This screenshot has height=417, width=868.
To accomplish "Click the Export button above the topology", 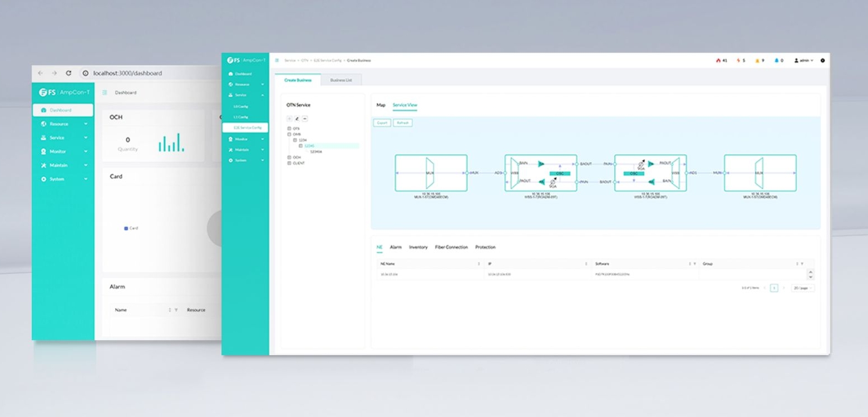I will (381, 122).
